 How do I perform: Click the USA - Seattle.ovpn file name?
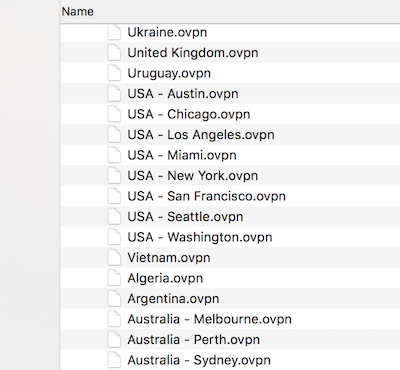click(x=185, y=217)
